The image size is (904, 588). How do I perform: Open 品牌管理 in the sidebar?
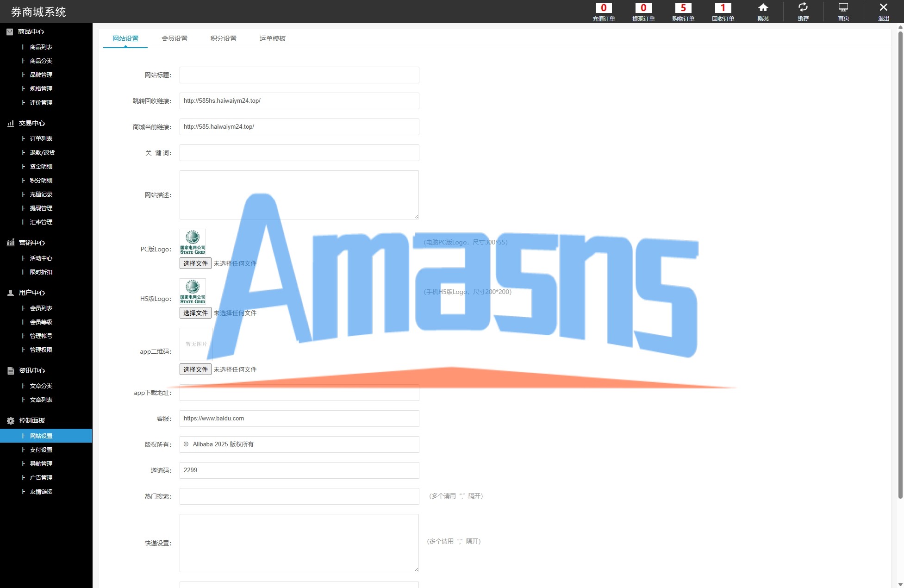pyautogui.click(x=41, y=75)
